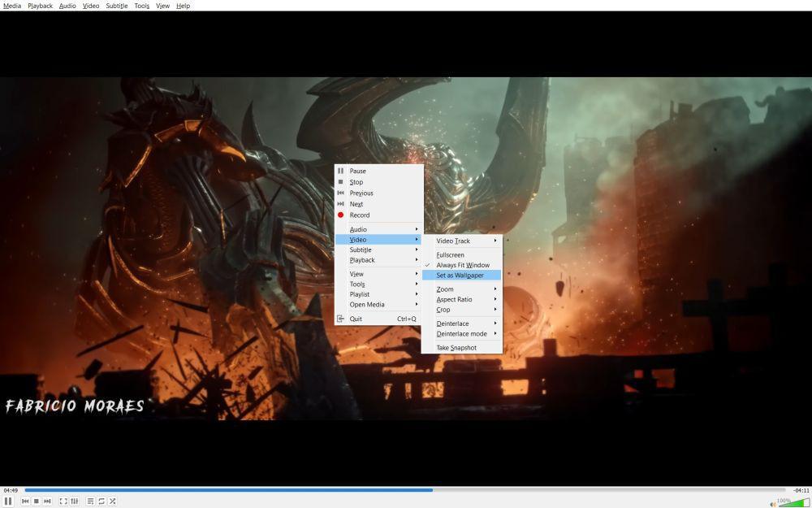Expand the Deinterlace submenu
Screen dimensions: 812x508
[462, 323]
